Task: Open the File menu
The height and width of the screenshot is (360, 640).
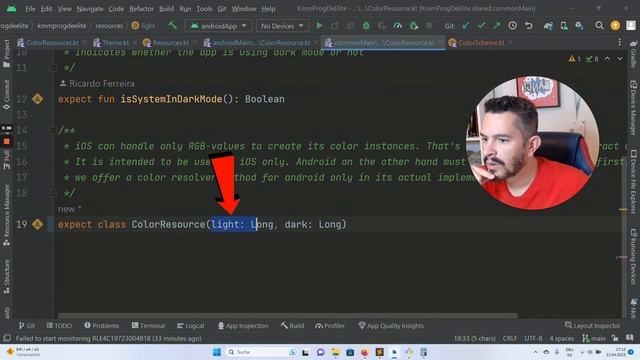Action: (x=30, y=9)
